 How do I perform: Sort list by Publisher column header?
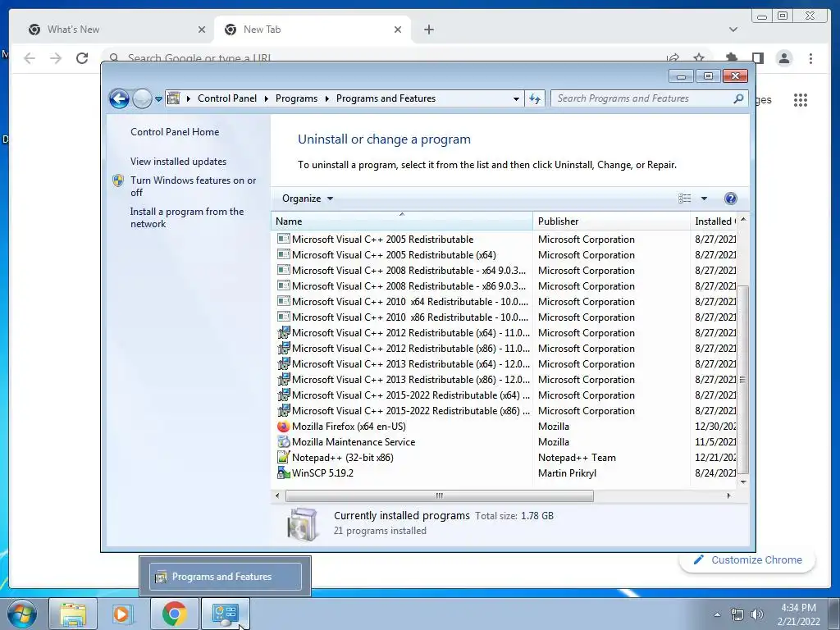pyautogui.click(x=611, y=221)
